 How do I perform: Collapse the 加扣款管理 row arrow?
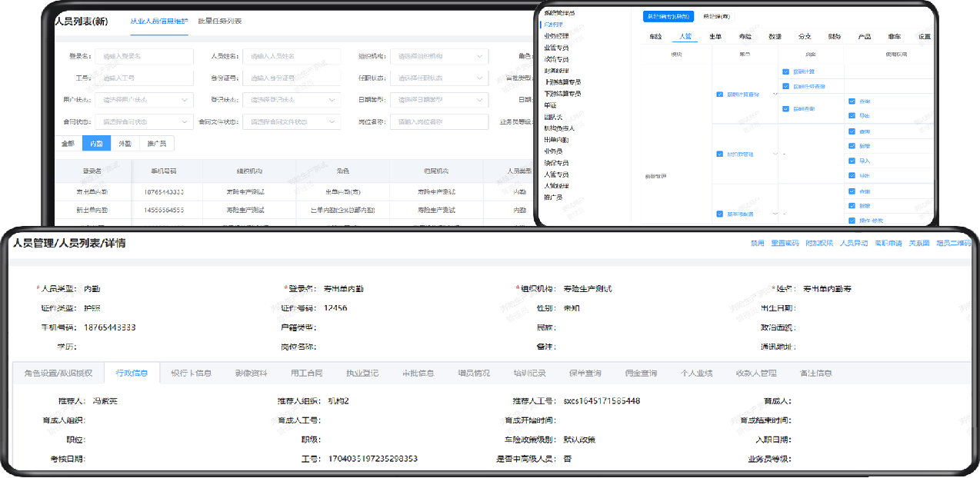click(775, 154)
